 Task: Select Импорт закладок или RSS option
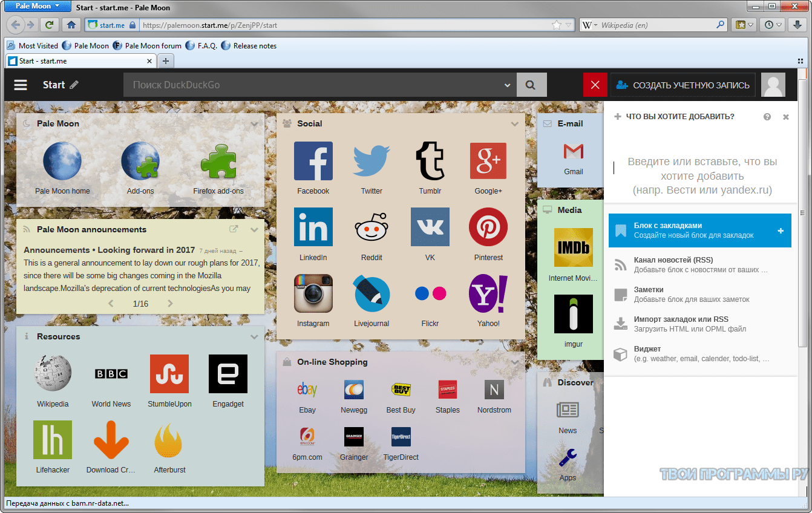(x=700, y=324)
